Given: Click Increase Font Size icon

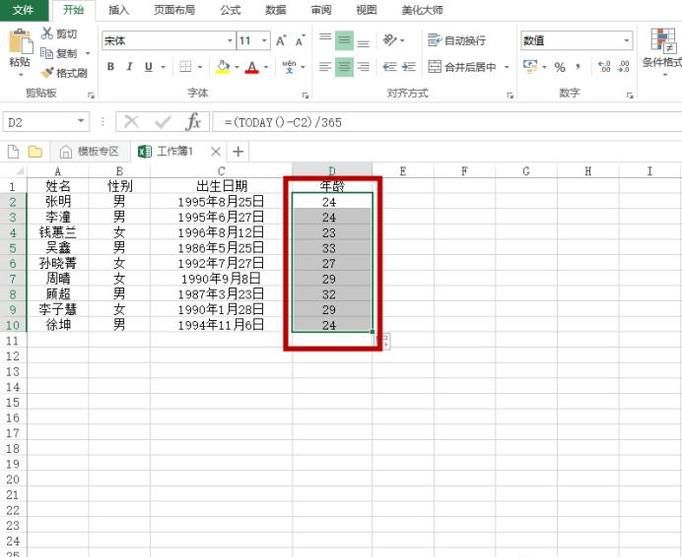Looking at the screenshot, I should point(281,41).
